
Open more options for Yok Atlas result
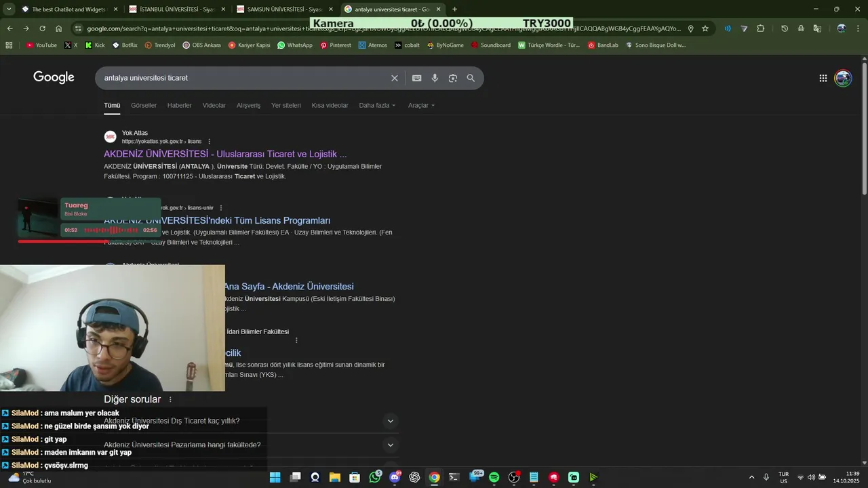coord(210,142)
